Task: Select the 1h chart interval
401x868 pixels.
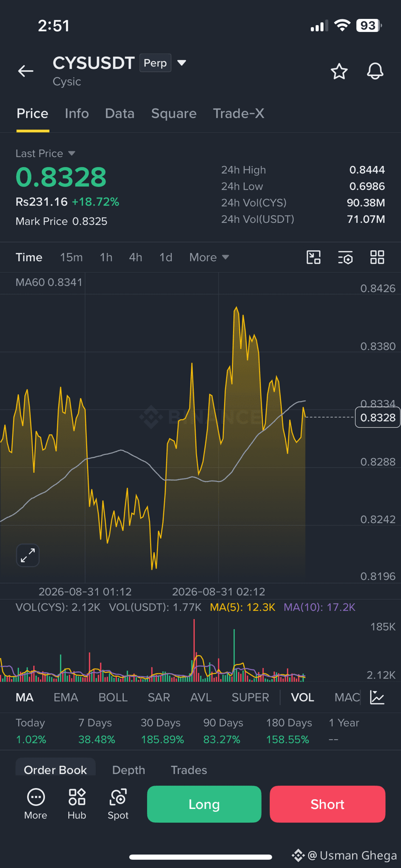Action: pyautogui.click(x=106, y=257)
